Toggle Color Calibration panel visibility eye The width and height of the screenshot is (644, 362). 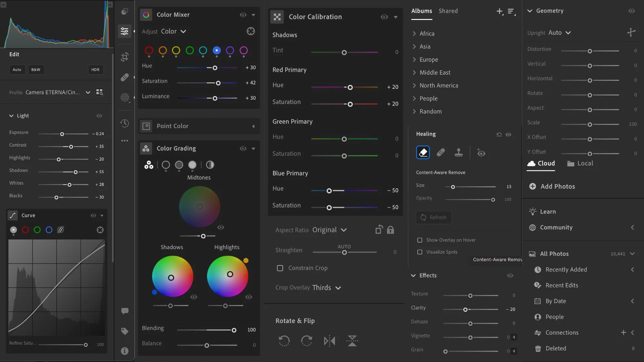(x=384, y=17)
